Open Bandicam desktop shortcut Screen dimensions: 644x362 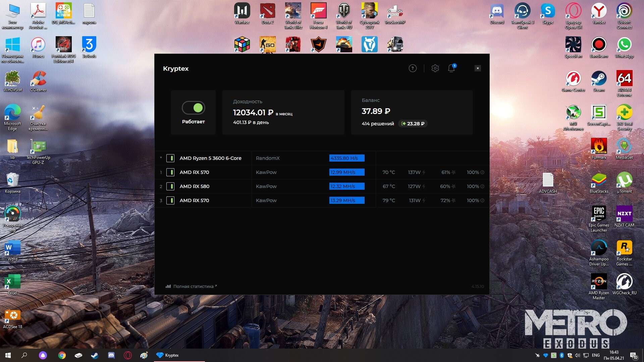(x=599, y=47)
